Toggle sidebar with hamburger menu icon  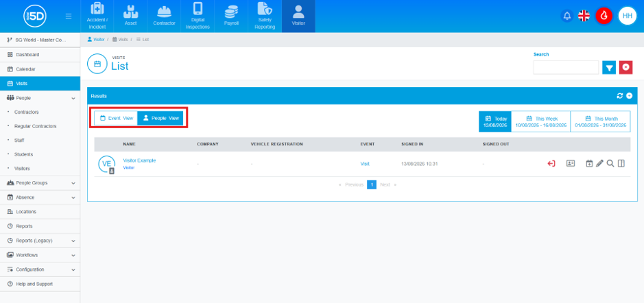click(69, 16)
